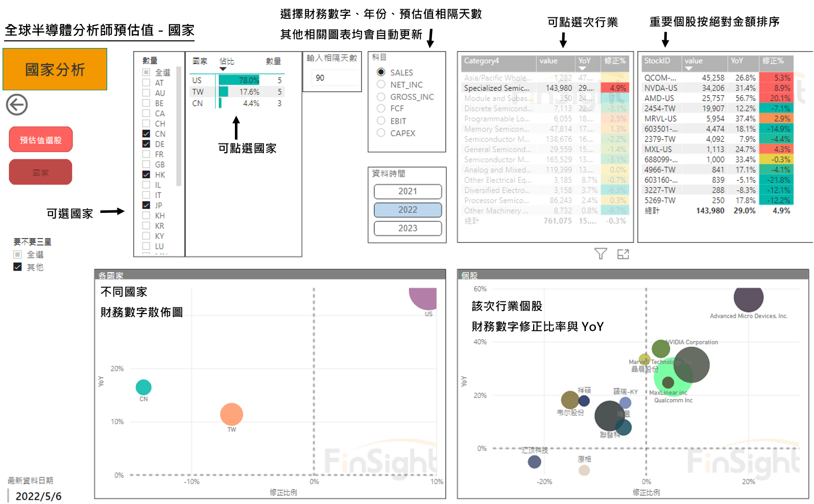
Task: Click the teal CN bubble
Action: click(x=143, y=387)
